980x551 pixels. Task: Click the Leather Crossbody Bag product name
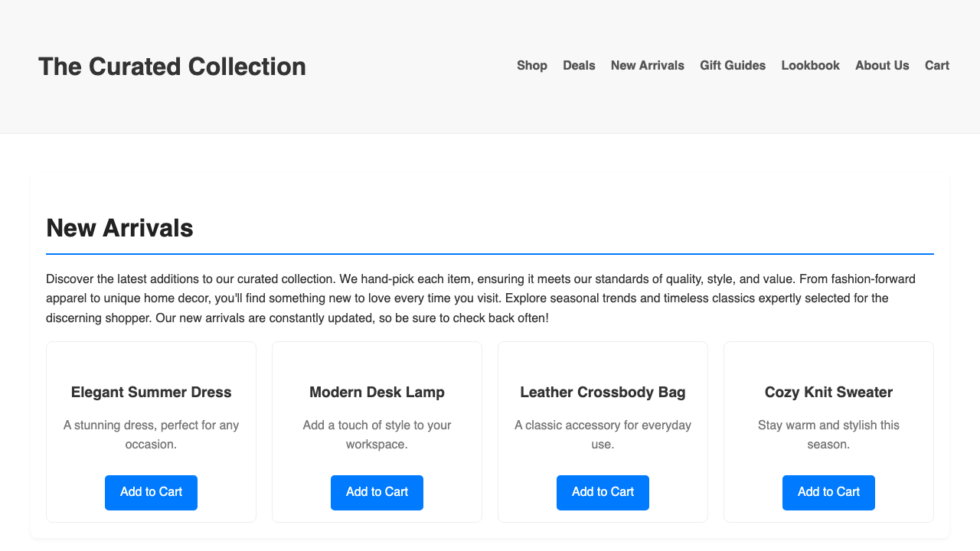click(603, 393)
